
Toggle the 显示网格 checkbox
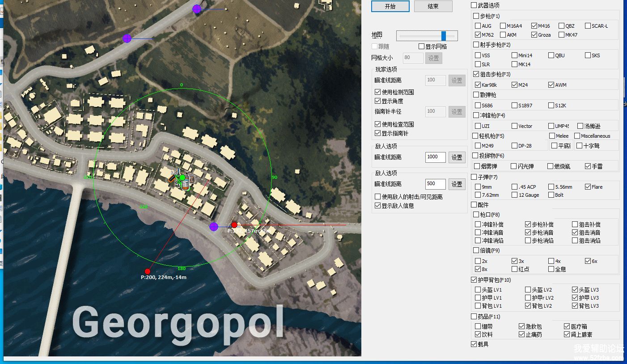pyautogui.click(x=421, y=47)
